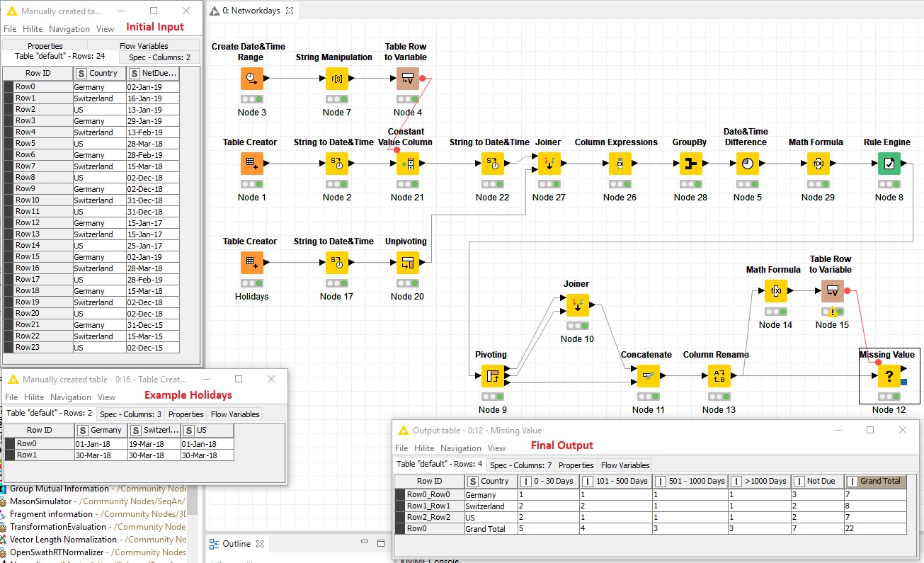Click the Missing Value node icon
Screen dimensions: 924x563
tap(889, 376)
